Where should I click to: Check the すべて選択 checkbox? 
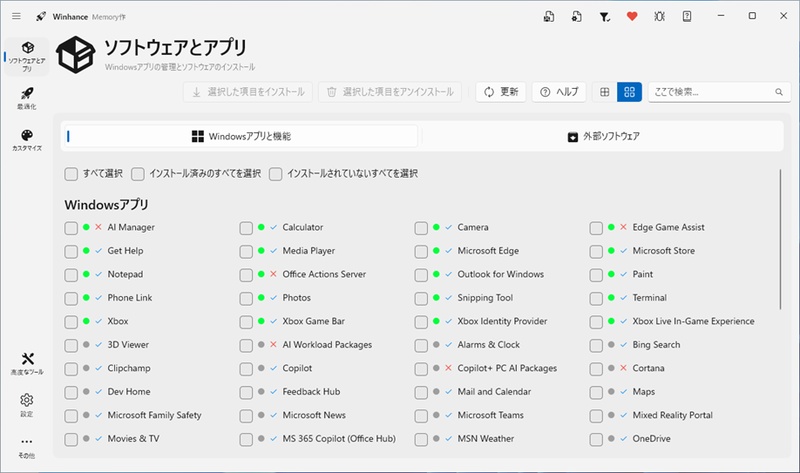[x=71, y=174]
